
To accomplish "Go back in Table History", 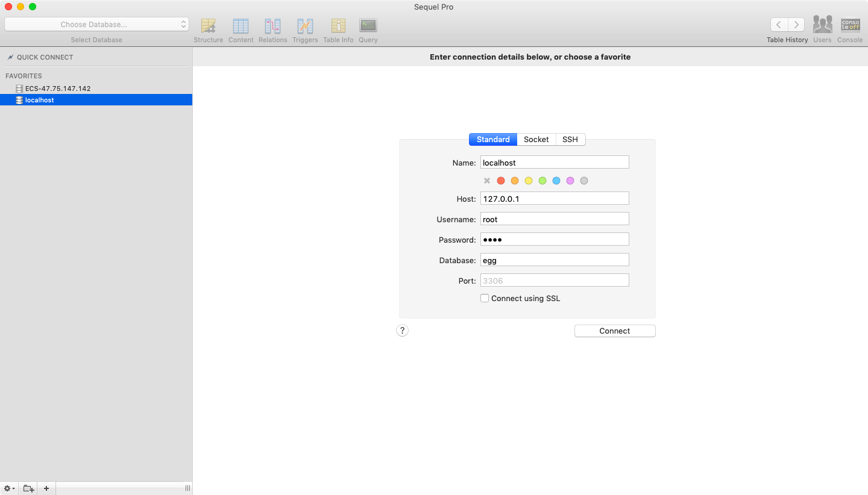I will click(779, 25).
